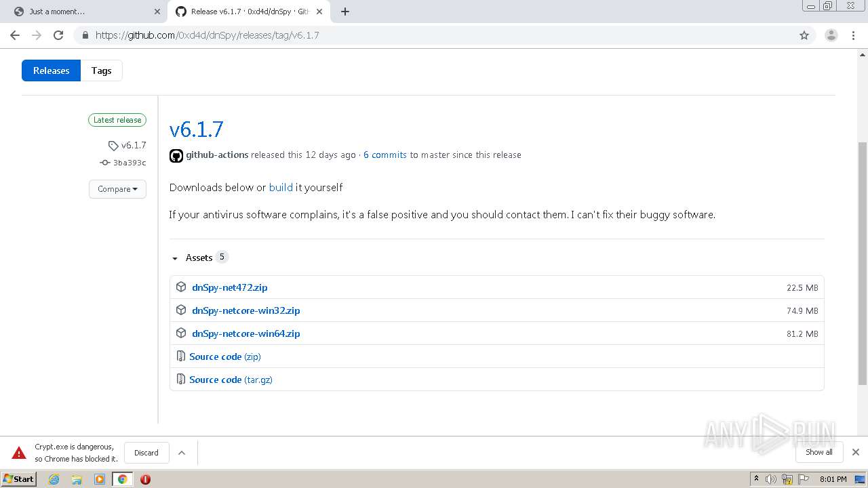Close the downloads bar
This screenshot has height=488, width=868.
856,452
